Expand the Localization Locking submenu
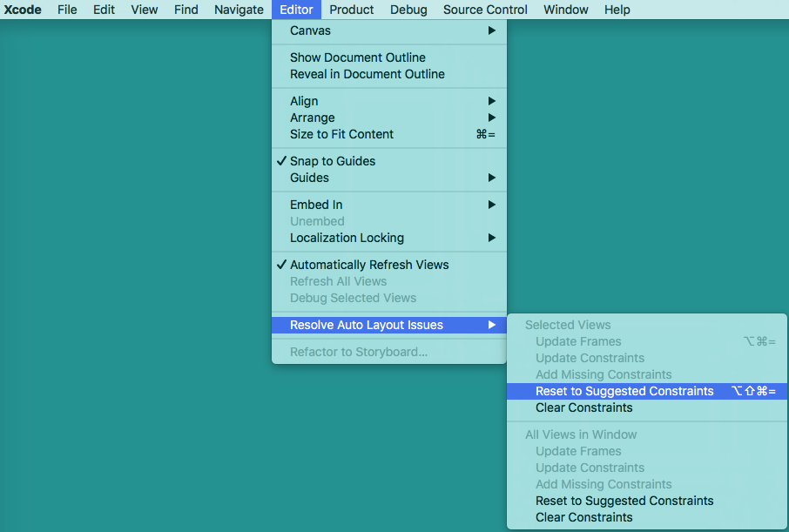 pos(389,238)
